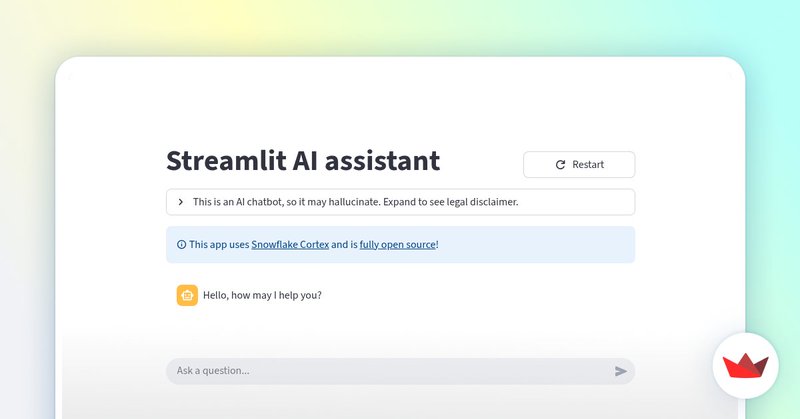Click the Streamlit AI assistant heading
Image resolution: width=800 pixels, height=419 pixels.
click(303, 161)
